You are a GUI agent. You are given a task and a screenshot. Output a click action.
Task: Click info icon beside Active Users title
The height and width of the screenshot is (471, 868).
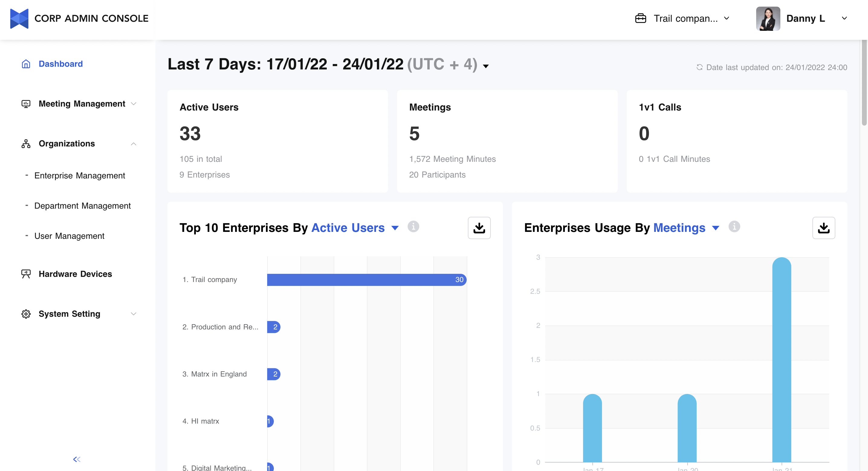coord(413,226)
